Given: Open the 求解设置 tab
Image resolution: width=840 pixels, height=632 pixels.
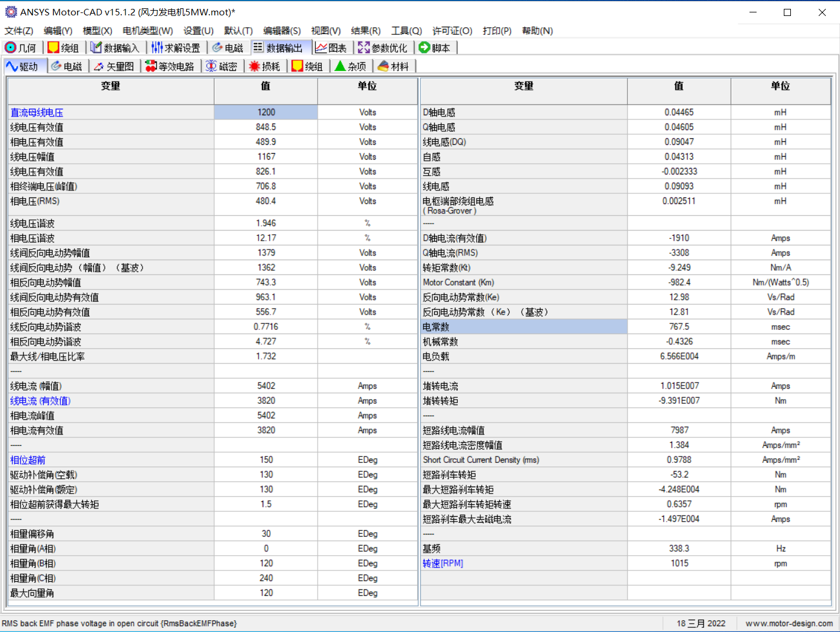Looking at the screenshot, I should (176, 48).
